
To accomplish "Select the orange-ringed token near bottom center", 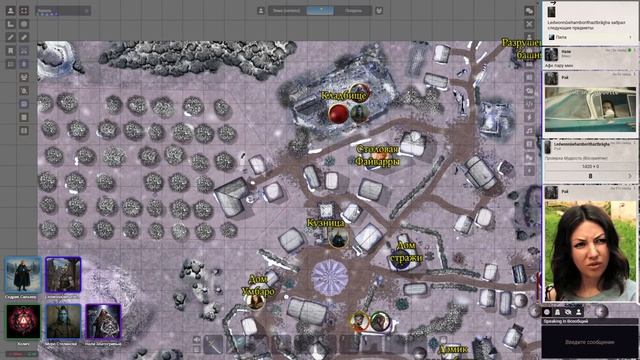I will pyautogui.click(x=360, y=321).
